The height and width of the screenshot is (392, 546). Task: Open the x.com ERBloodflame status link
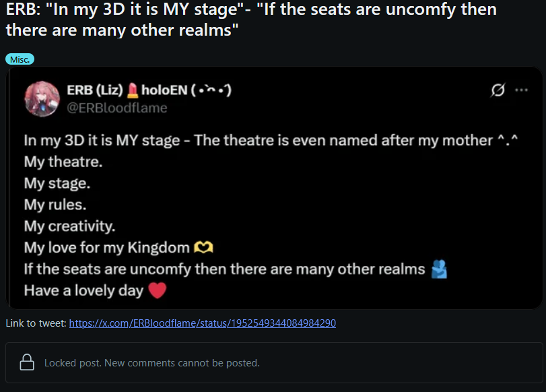point(203,323)
